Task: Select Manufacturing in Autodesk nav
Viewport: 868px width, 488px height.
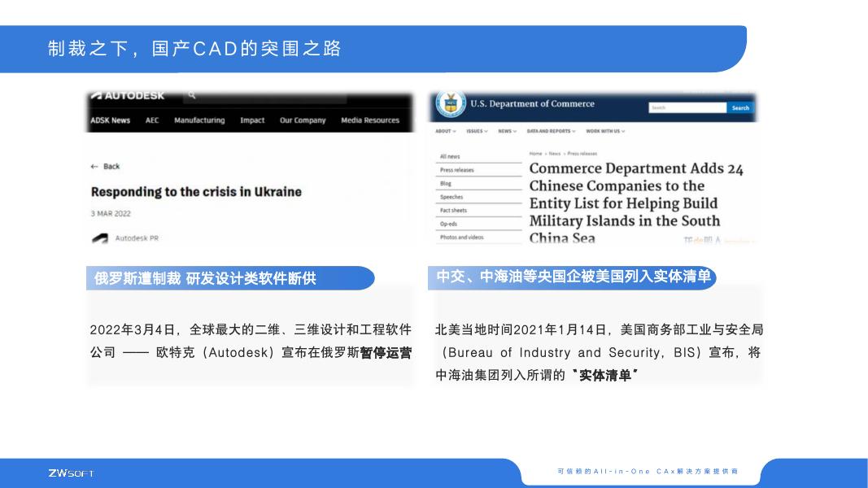Action: pyautogui.click(x=199, y=120)
